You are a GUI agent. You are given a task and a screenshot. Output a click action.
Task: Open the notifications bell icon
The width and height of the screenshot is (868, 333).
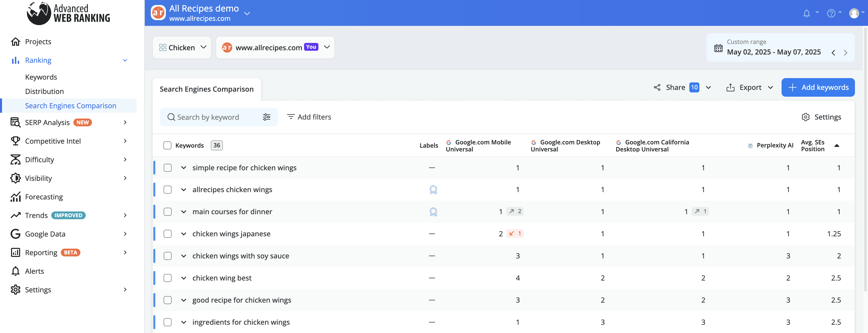pyautogui.click(x=806, y=13)
